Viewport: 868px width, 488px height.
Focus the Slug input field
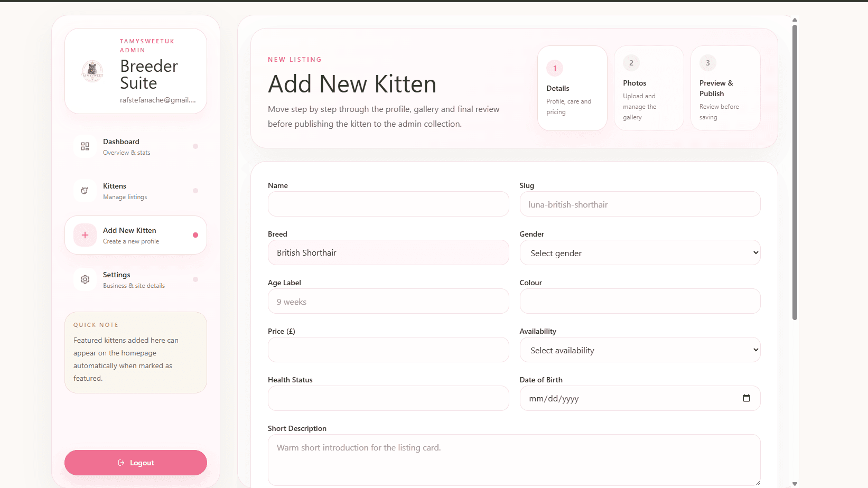coord(640,204)
